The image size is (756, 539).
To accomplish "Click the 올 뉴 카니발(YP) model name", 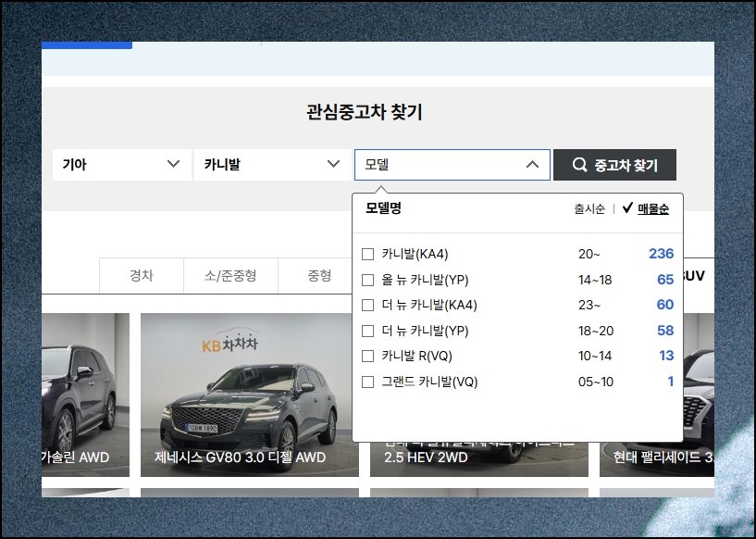I will click(425, 280).
